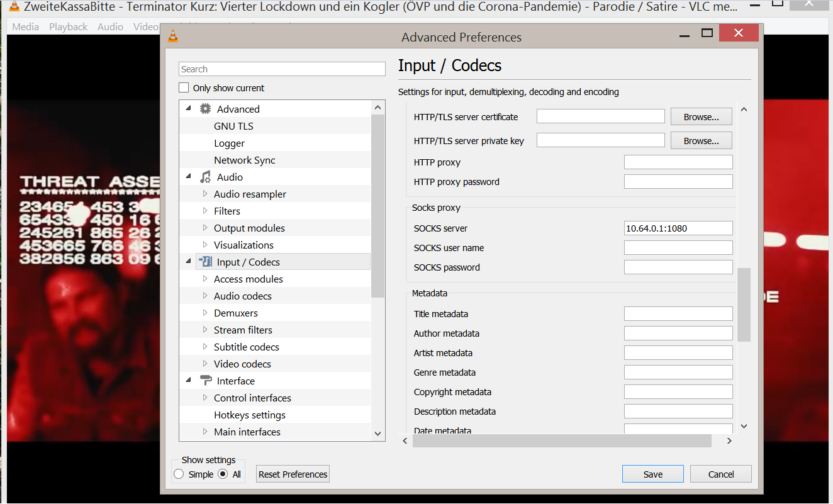Collapse the Audio tree section

[x=188, y=177]
